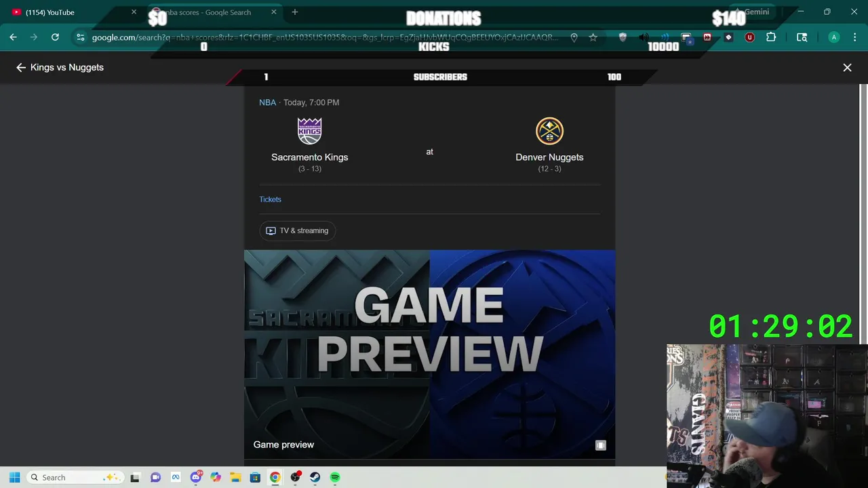Close the YouTube tab

click(134, 12)
